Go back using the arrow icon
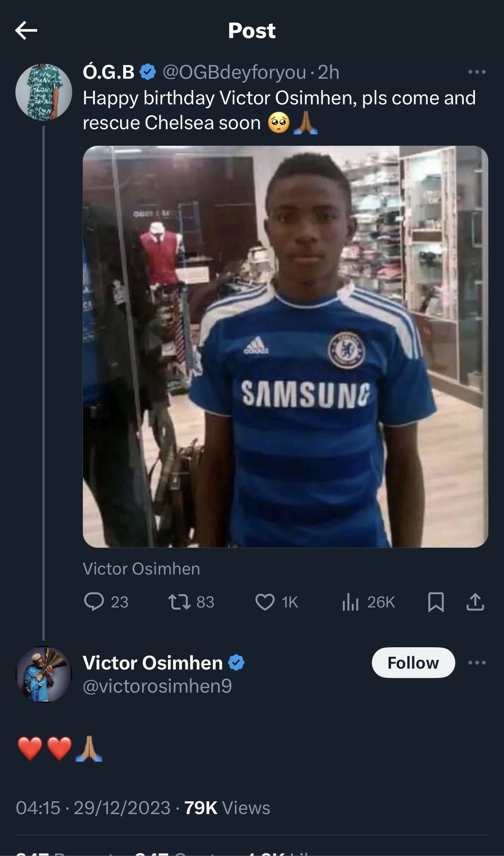The height and width of the screenshot is (856, 504). click(x=26, y=30)
